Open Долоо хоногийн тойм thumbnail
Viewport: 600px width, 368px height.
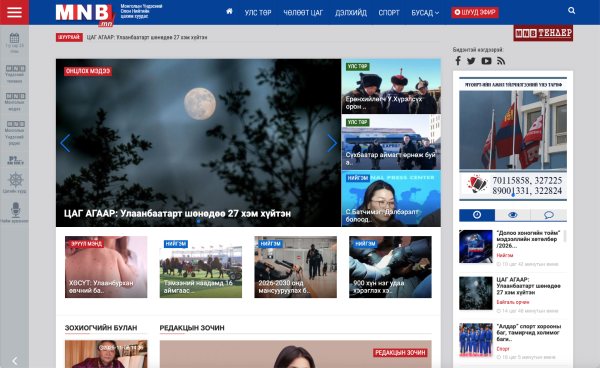(x=476, y=246)
